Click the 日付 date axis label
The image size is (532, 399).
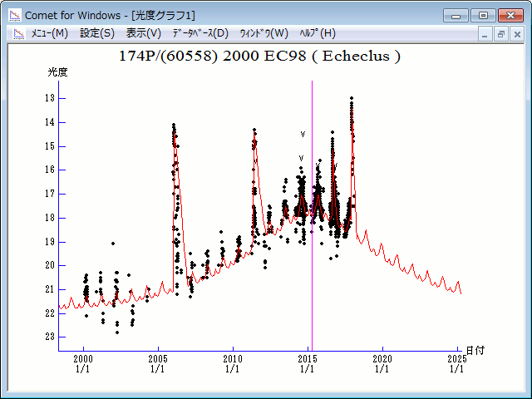(x=475, y=351)
